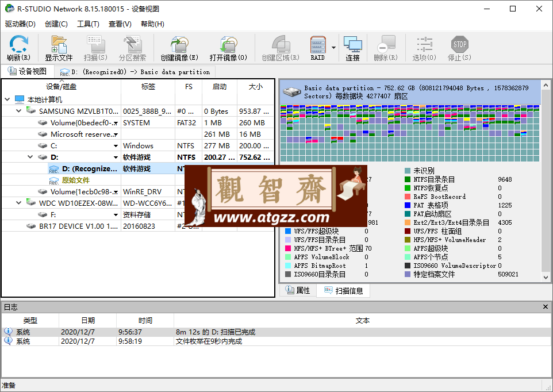Click the FAT 表格项 blue color swatch
The height and width of the screenshot is (392, 553).
click(408, 205)
